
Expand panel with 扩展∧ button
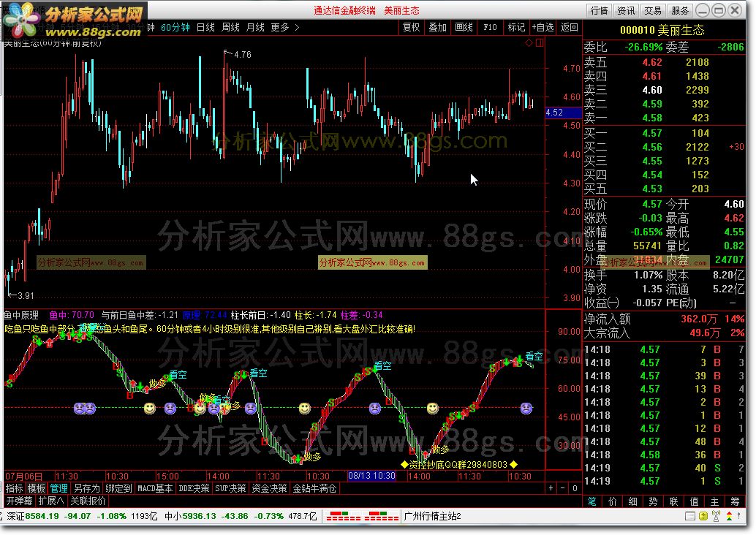51,501
